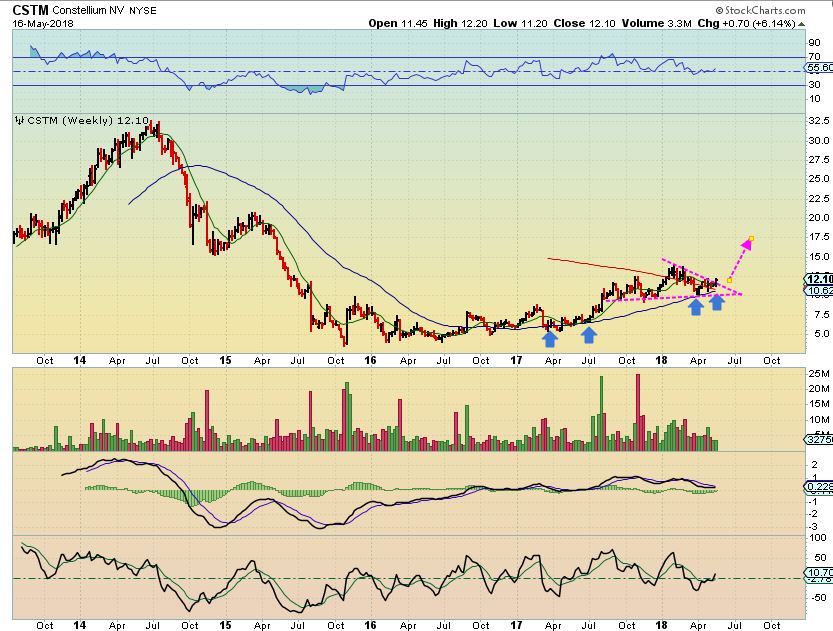This screenshot has height=631, width=833.
Task: Click the year 16 label on the bottom time axis
Action: pyautogui.click(x=370, y=625)
